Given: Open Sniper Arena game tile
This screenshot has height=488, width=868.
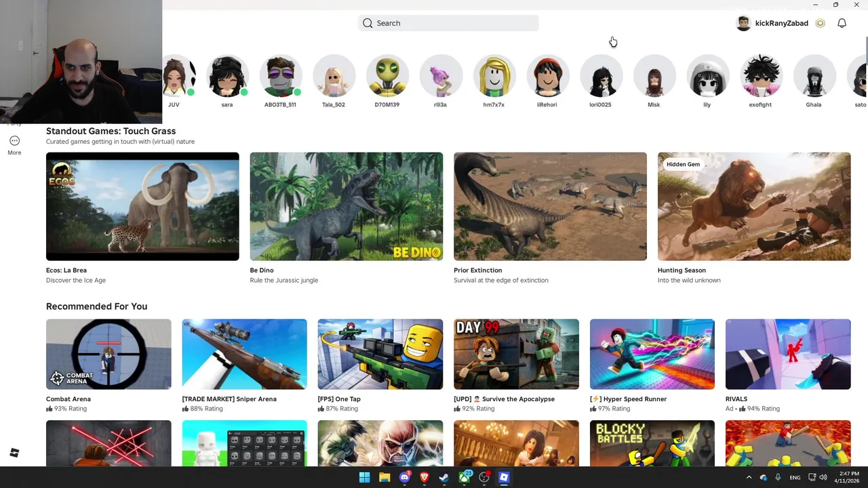Looking at the screenshot, I should tap(244, 354).
